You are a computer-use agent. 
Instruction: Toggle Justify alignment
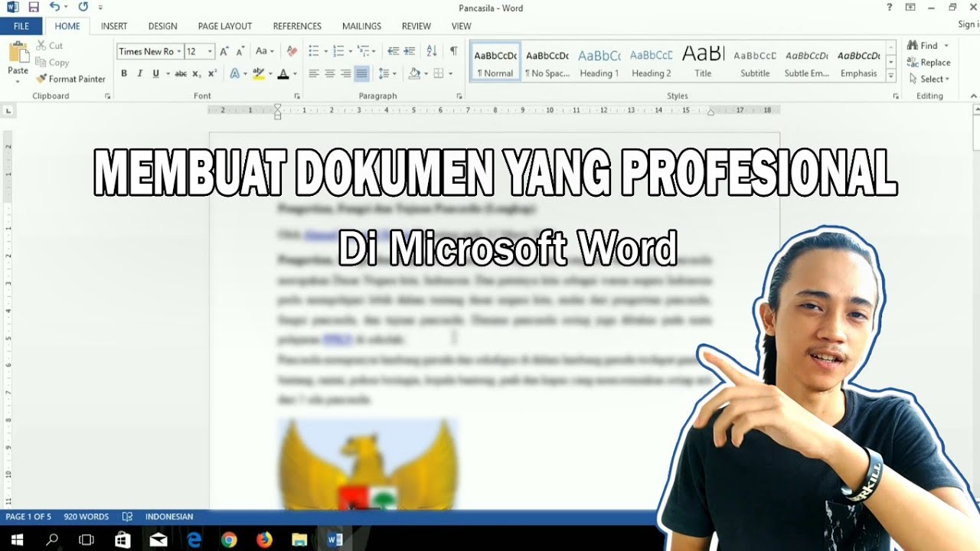point(362,73)
